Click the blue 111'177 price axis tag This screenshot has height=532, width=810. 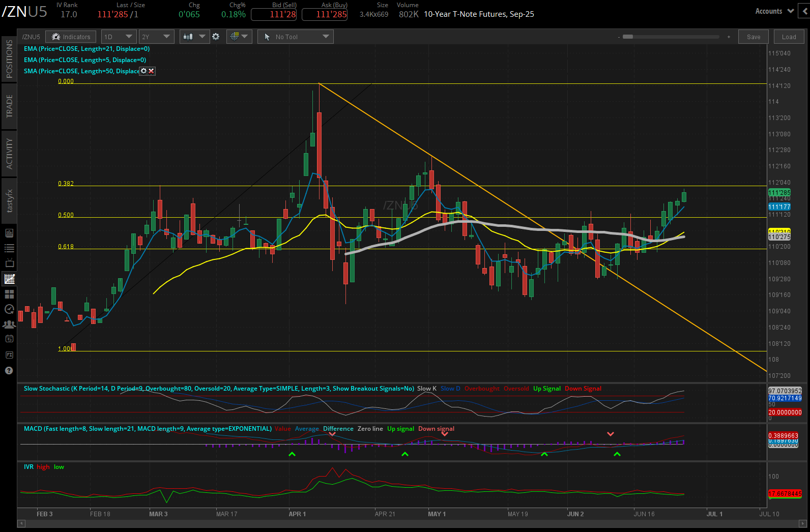(779, 206)
